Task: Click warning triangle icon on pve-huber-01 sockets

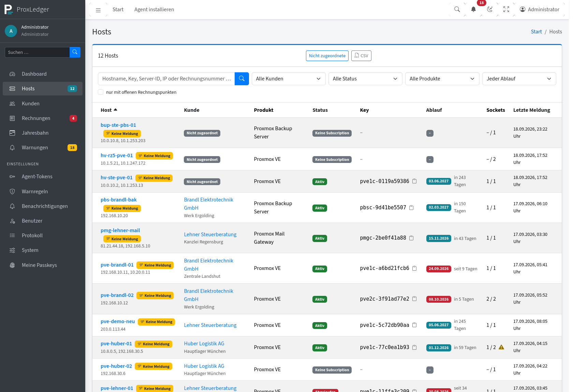Action: point(501,347)
